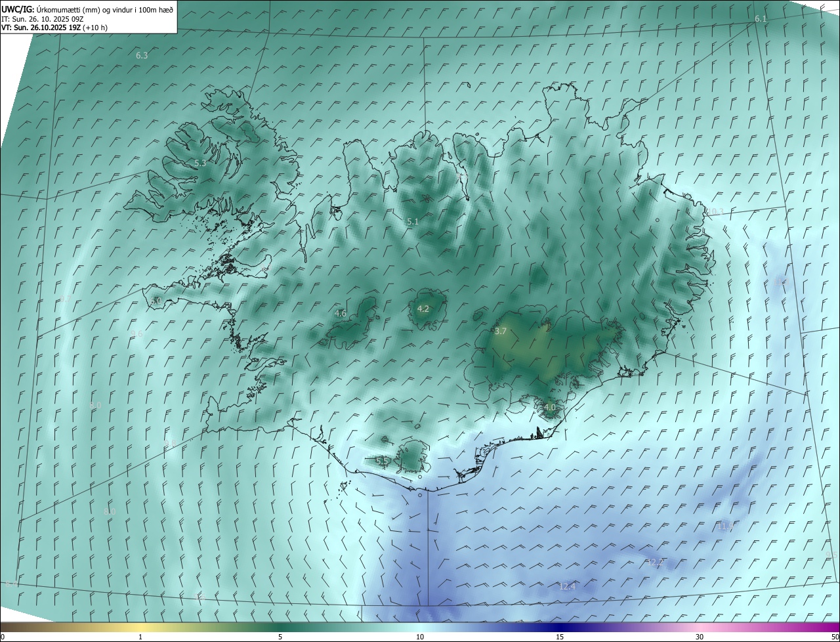This screenshot has height=642, width=840.
Task: Click the UWC/IG title label
Action: pos(17,9)
